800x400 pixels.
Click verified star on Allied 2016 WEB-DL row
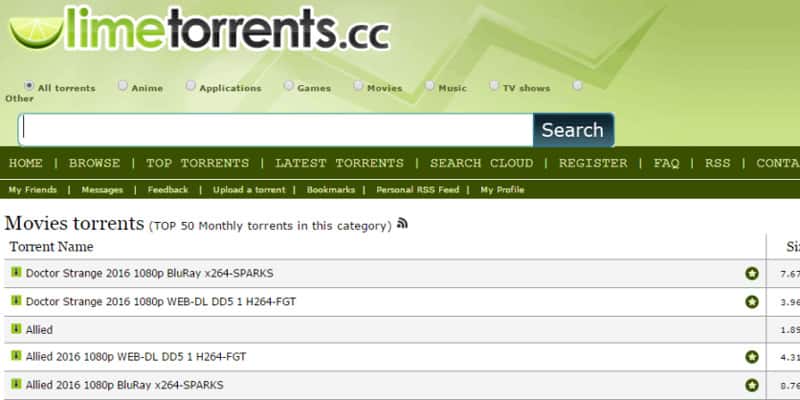point(752,357)
